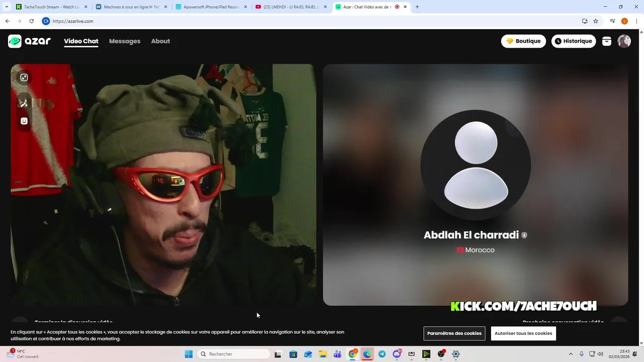The width and height of the screenshot is (644, 362).
Task: Switch to the LMEHDI - LI RAJEL YouTube tab
Action: pyautogui.click(x=290, y=7)
